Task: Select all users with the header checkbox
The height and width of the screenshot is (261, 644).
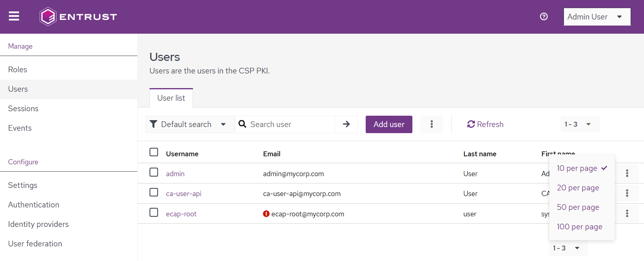Action: click(x=154, y=152)
